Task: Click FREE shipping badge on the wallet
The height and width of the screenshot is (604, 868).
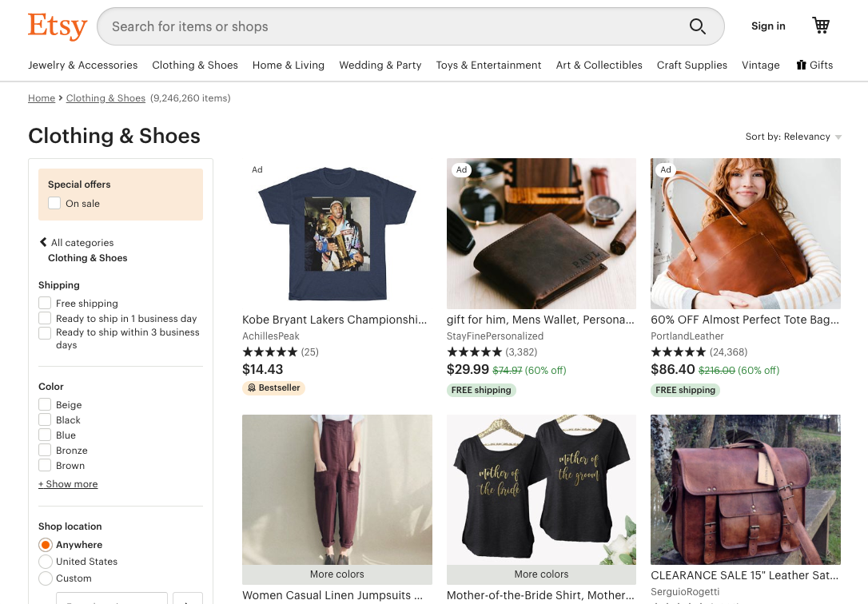Action: tap(481, 390)
